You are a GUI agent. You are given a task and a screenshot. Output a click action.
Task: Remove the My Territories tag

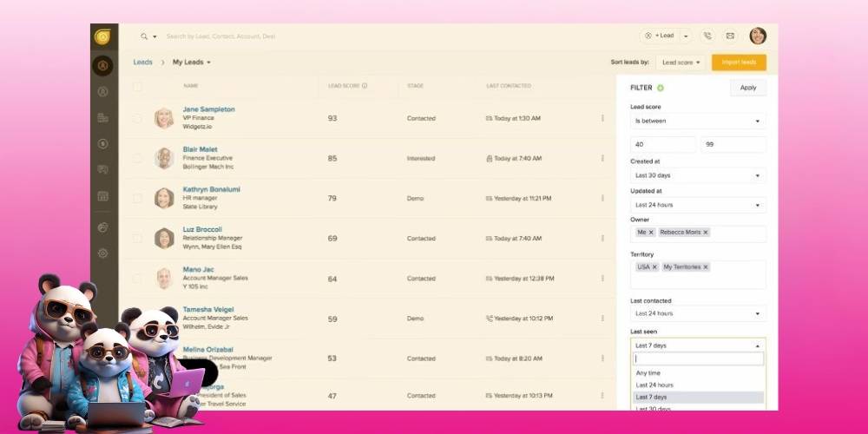pyautogui.click(x=706, y=266)
